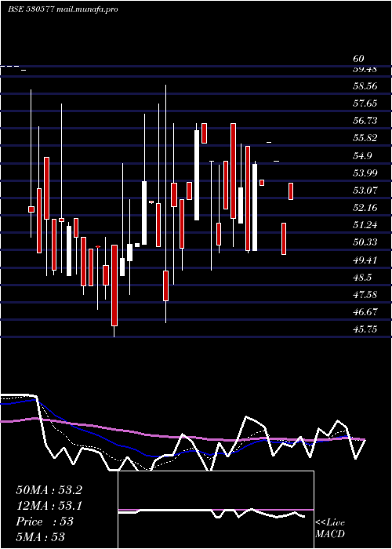Click the 50.33 price axis label
392x549 pixels.
pos(365,242)
